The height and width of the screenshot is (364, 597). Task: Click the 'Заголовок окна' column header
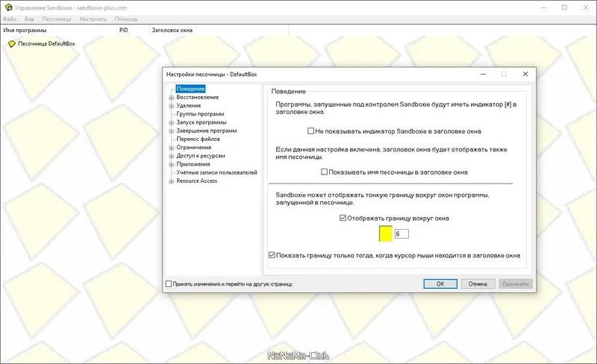tap(219, 30)
